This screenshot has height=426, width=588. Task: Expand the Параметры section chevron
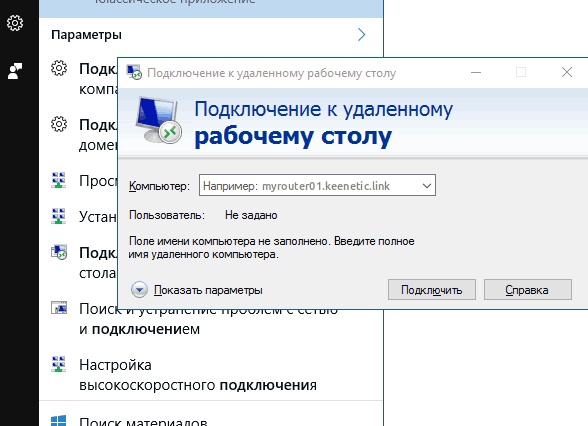pos(361,34)
